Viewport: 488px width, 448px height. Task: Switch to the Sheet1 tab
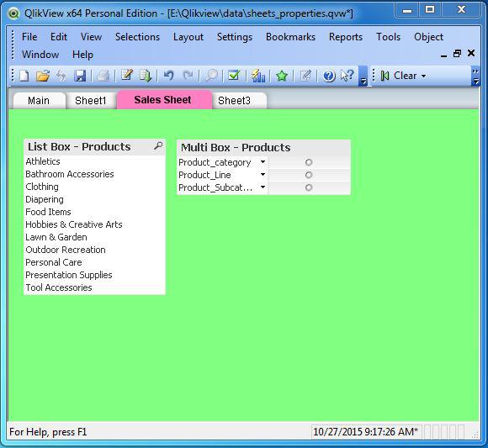click(91, 100)
